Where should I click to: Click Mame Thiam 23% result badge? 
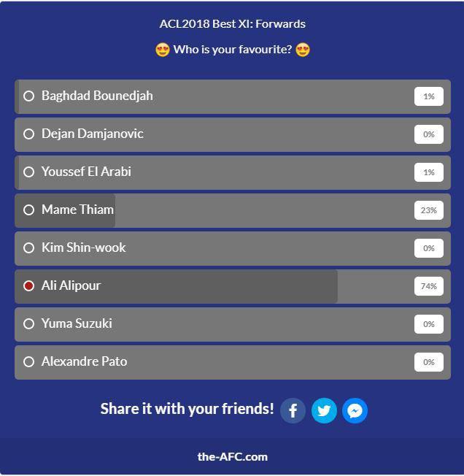point(429,210)
